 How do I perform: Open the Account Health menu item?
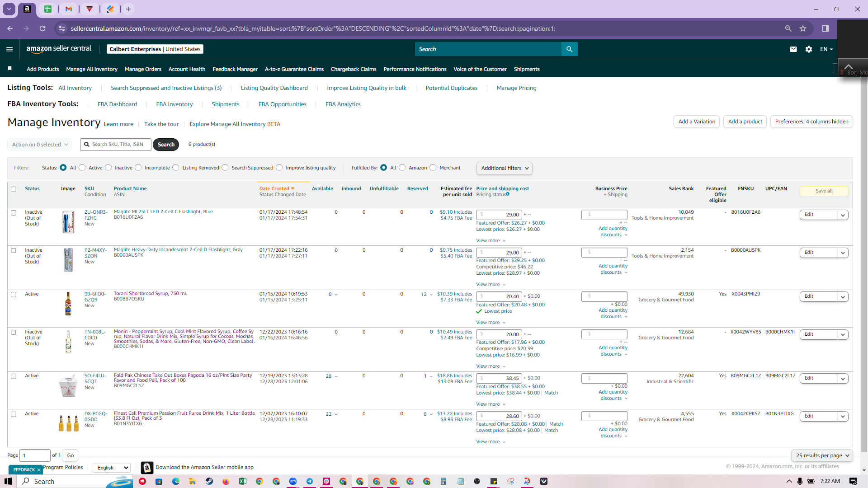pyautogui.click(x=187, y=69)
